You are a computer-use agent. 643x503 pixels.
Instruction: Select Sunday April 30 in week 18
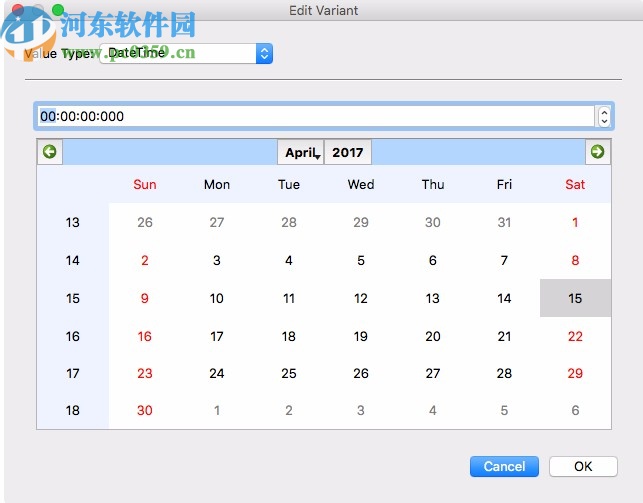[145, 410]
